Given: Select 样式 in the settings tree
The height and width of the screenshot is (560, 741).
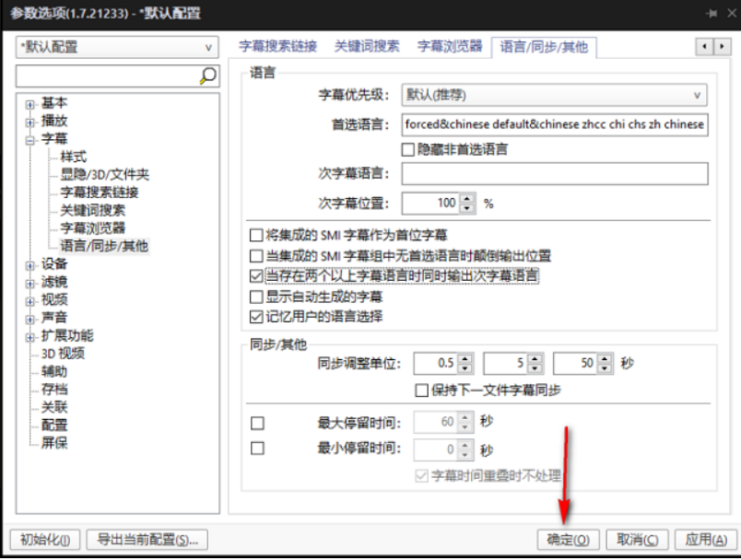Looking at the screenshot, I should (74, 157).
